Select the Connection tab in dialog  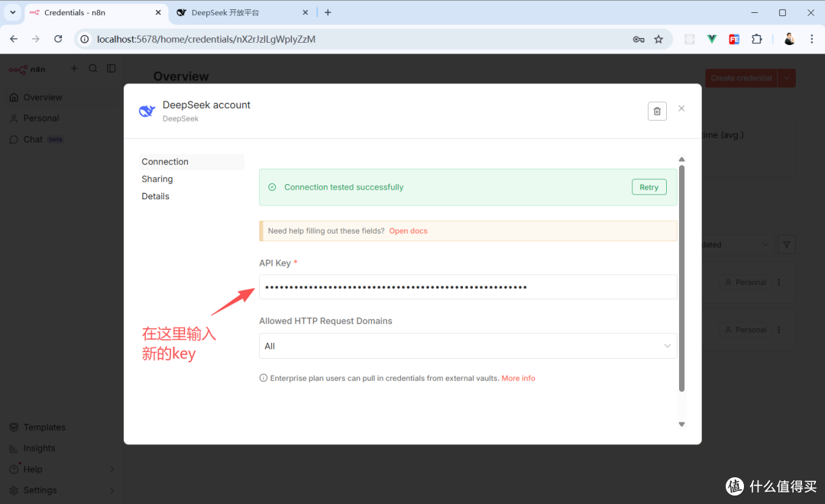(x=192, y=162)
